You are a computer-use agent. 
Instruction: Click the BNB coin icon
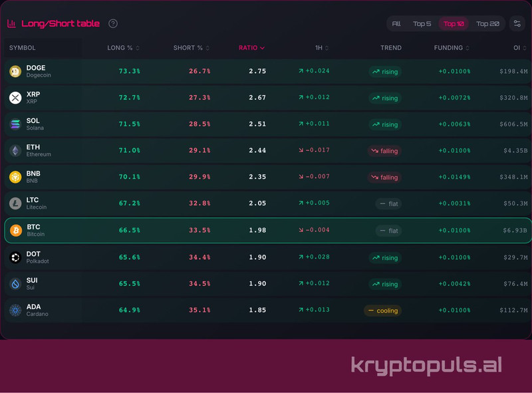(x=15, y=177)
